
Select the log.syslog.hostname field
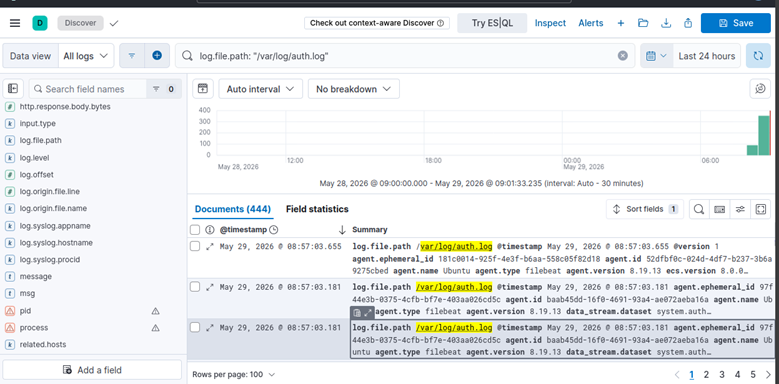(x=56, y=243)
